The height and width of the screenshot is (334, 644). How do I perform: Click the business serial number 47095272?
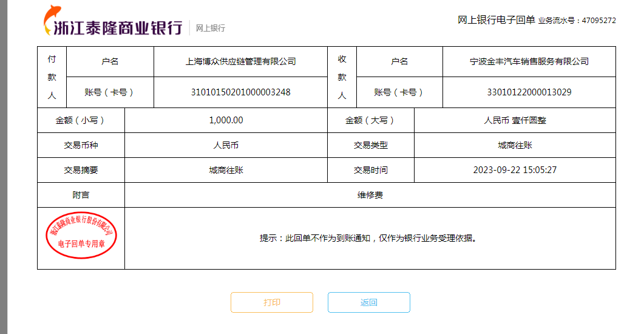tap(598, 21)
